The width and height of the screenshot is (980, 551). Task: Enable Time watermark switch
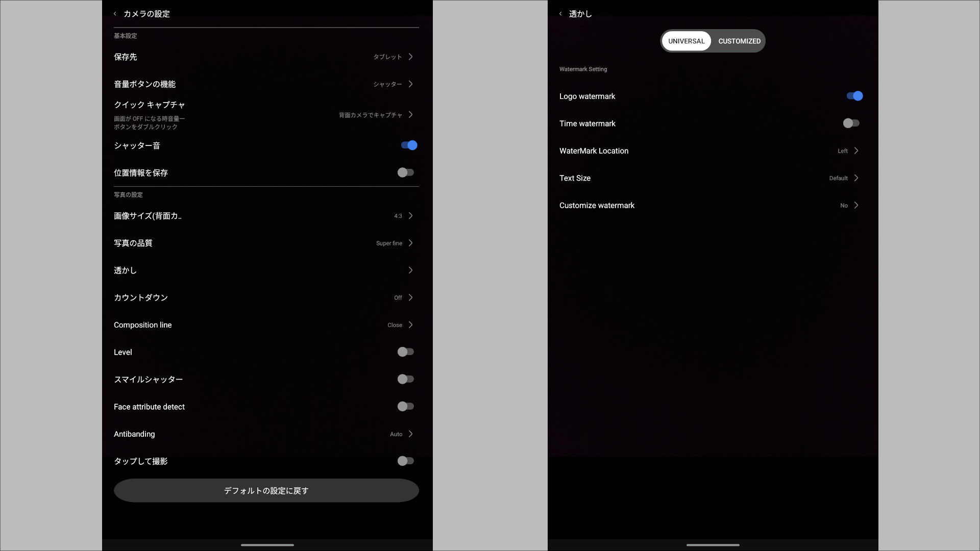851,123
